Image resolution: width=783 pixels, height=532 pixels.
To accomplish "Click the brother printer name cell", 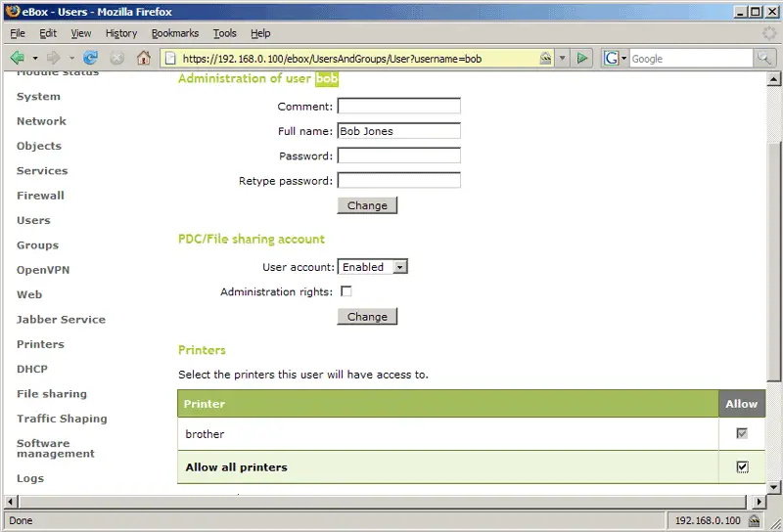I will (448, 433).
